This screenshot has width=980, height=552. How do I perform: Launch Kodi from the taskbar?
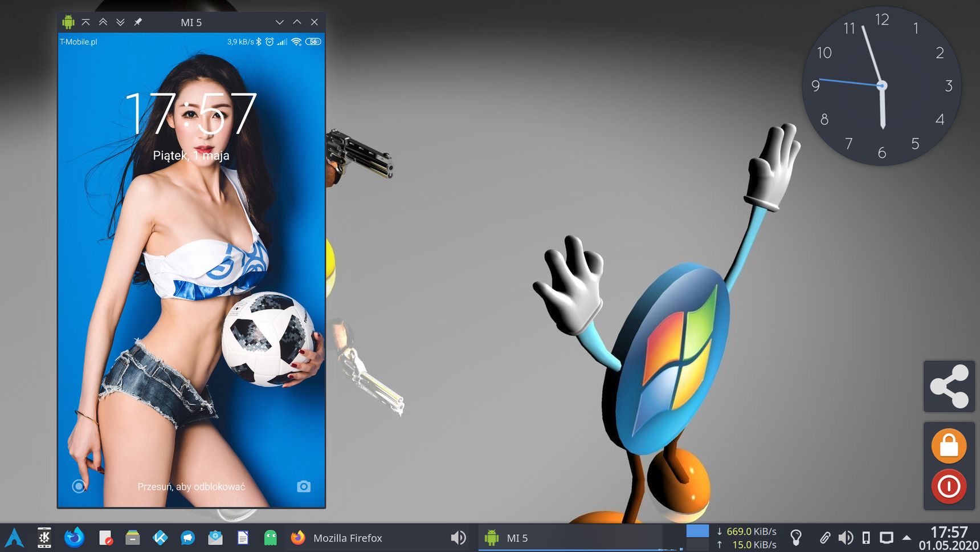(x=160, y=538)
